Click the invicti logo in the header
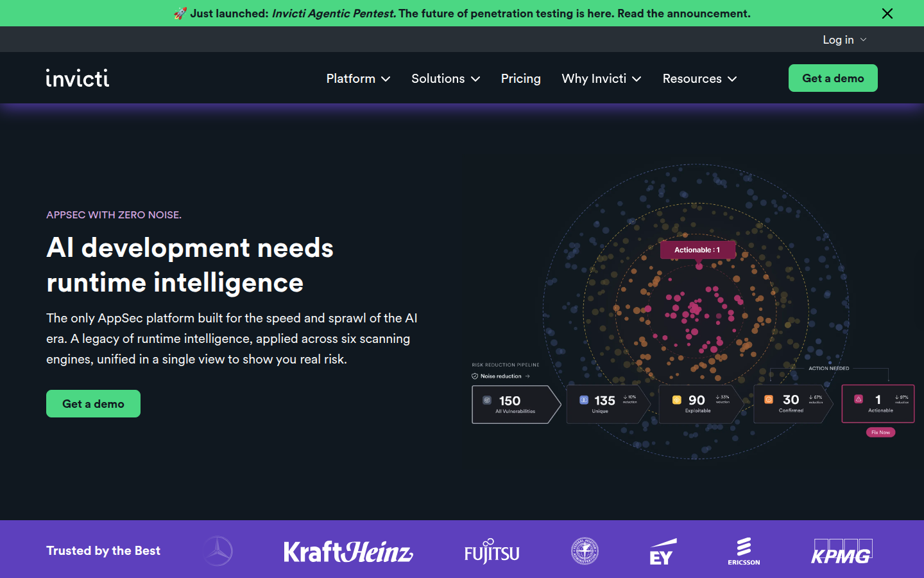 tap(78, 78)
